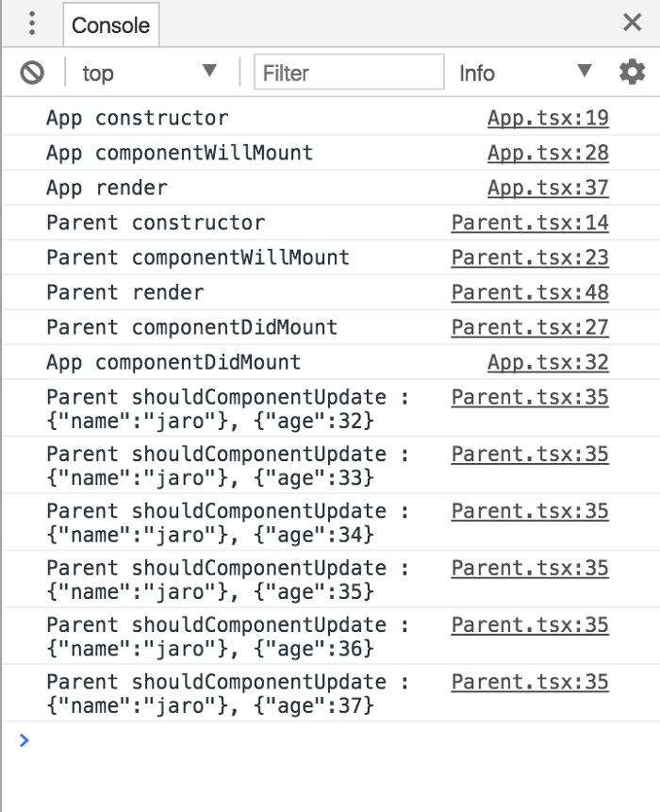The image size is (660, 812).
Task: Open the App.tsx:32 source link
Action: click(548, 362)
